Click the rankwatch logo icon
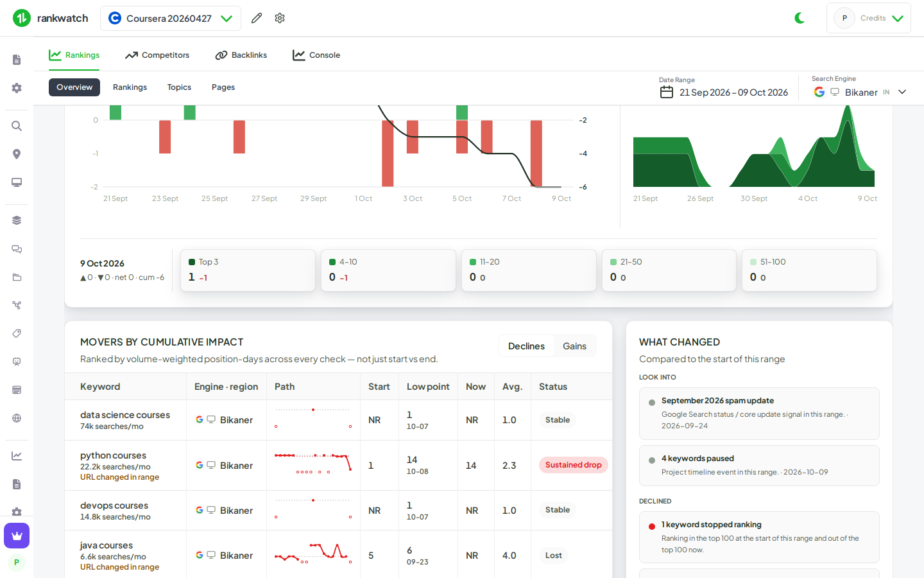The image size is (924, 578). click(x=21, y=18)
